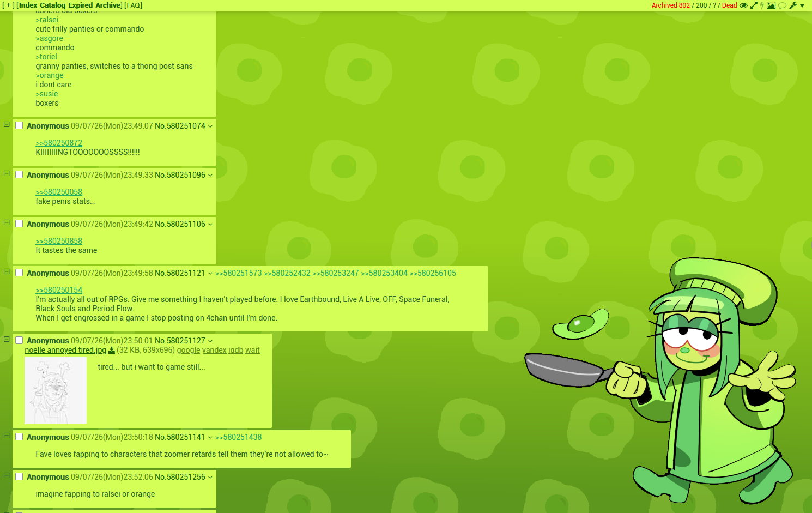Open the image gallery icon
This screenshot has height=513, width=812.
click(x=771, y=5)
